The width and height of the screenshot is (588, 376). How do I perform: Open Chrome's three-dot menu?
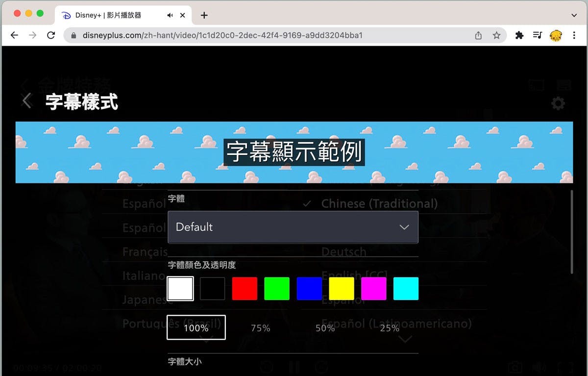574,35
